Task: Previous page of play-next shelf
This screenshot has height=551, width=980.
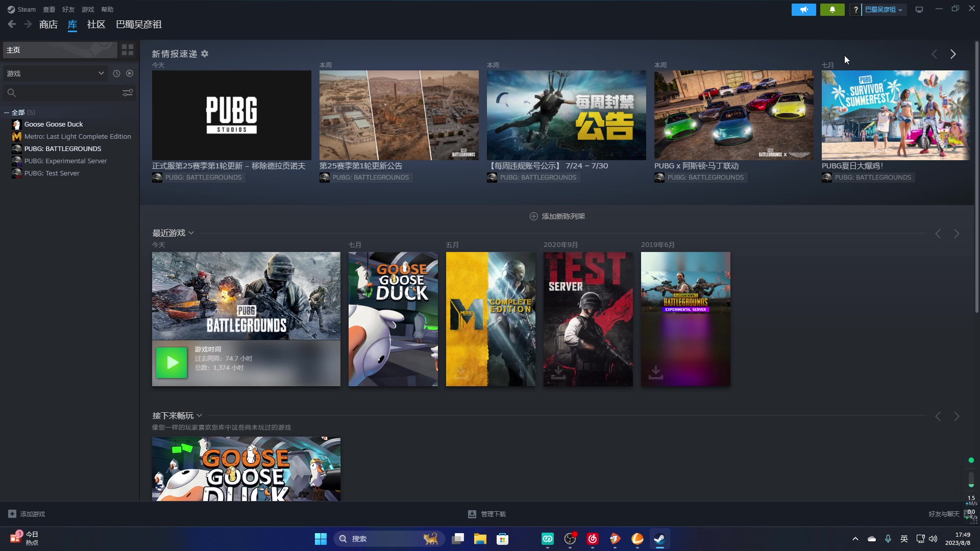Action: tap(938, 416)
